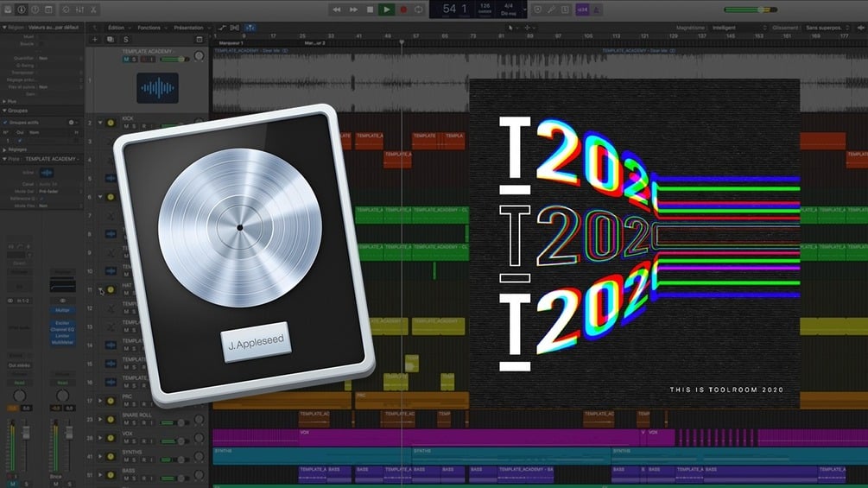868x488 pixels.
Task: Click the red Record button
Action: tap(403, 10)
